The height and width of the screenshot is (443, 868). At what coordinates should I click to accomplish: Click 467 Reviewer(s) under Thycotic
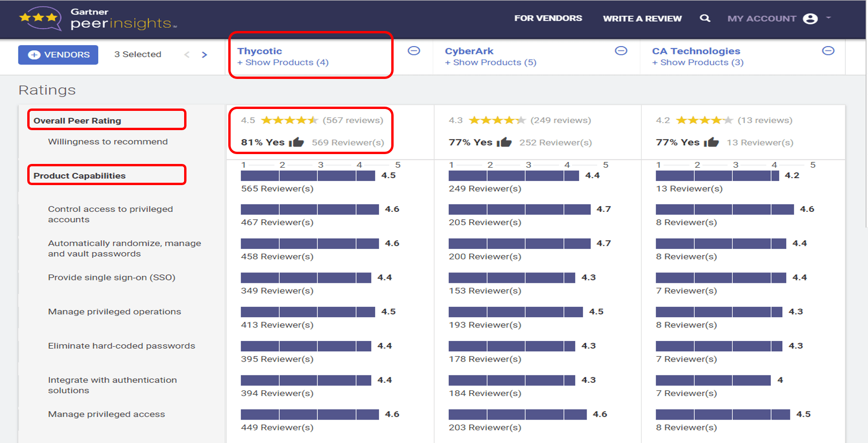click(x=277, y=222)
